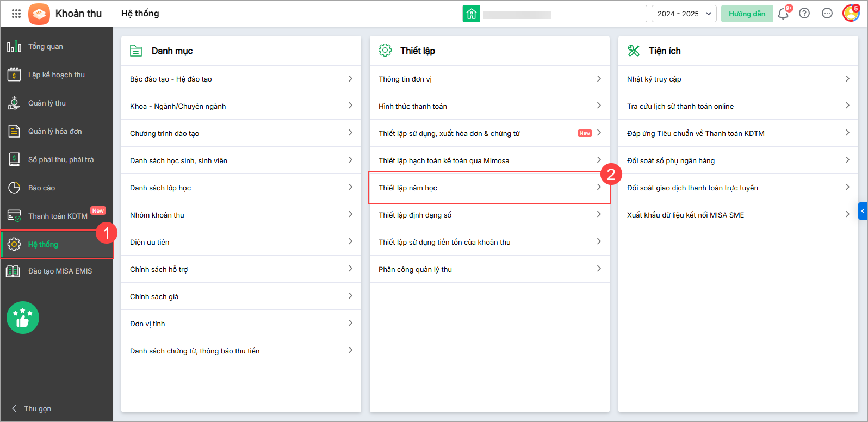Click the blue side panel collapse arrow

pos(863,211)
